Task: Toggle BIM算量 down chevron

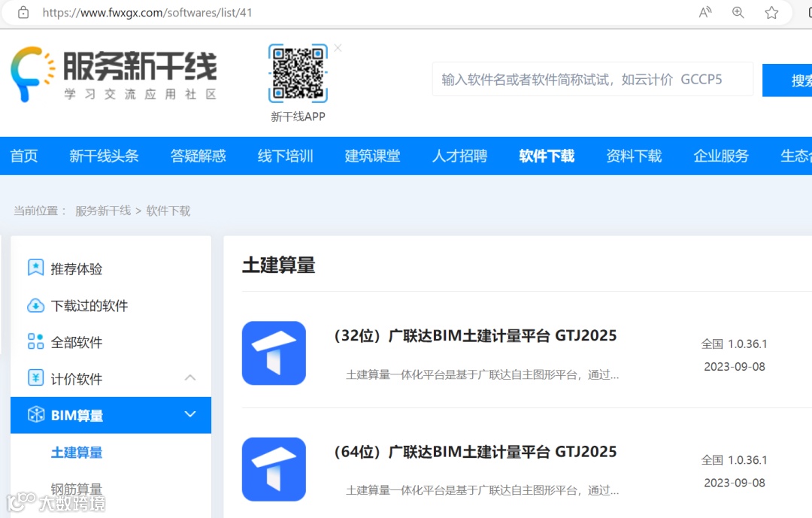Action: point(190,414)
